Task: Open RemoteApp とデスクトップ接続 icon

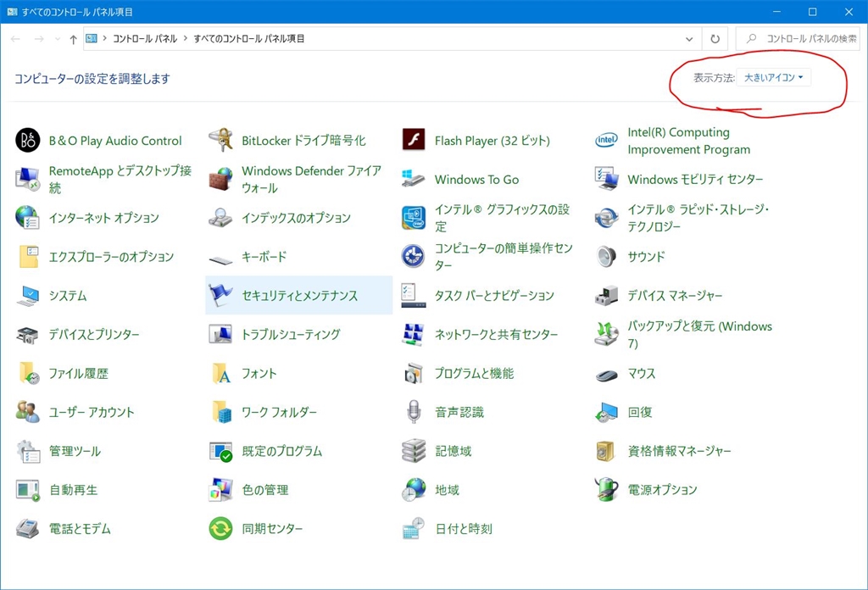Action: pos(28,179)
